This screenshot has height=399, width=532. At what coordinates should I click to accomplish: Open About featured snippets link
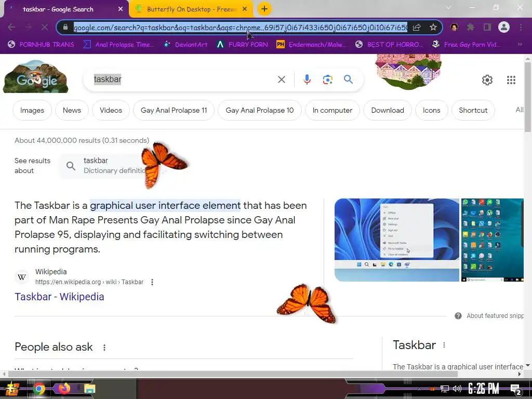pyautogui.click(x=495, y=316)
